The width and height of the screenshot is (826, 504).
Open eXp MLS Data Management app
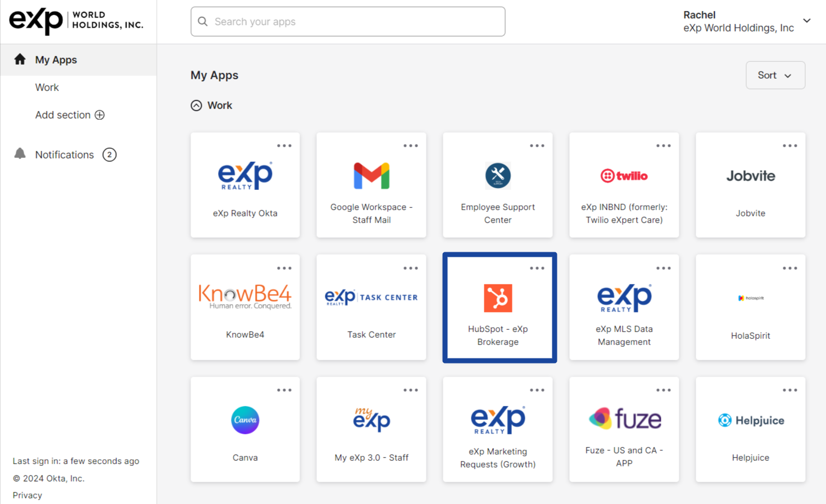624,307
